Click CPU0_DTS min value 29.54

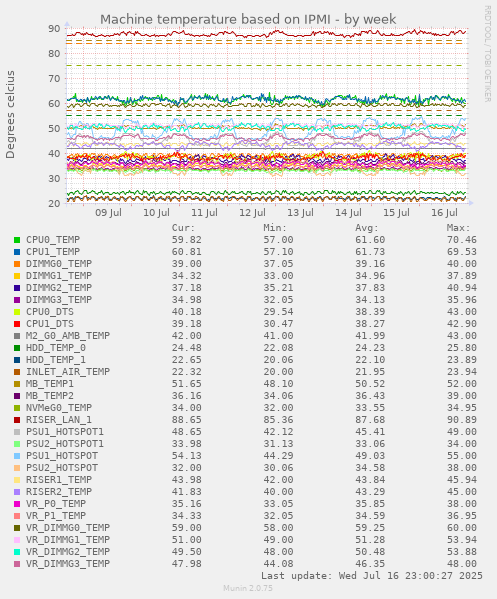click(278, 312)
